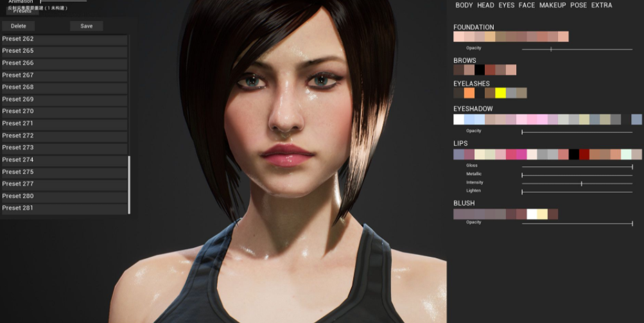The height and width of the screenshot is (323, 644).
Task: Select the first slate-blue lips swatch
Action: pos(459,155)
